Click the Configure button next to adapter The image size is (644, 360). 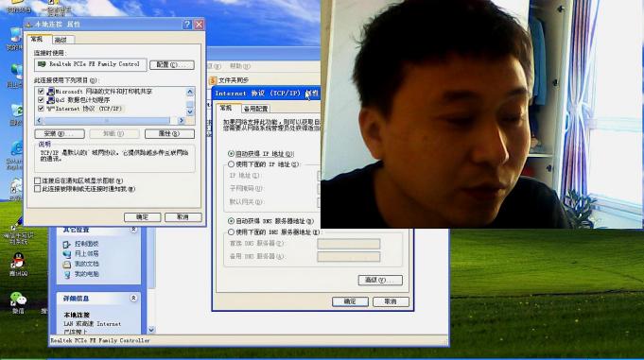[x=172, y=65]
